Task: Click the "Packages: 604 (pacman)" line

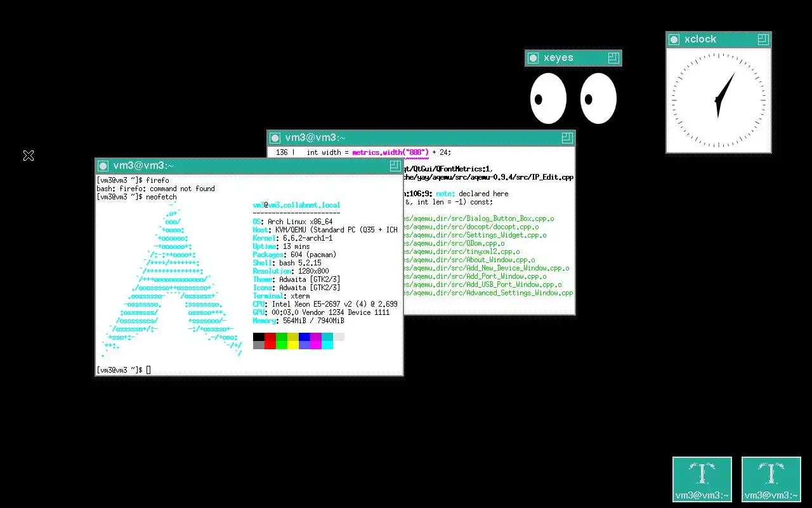Action: (x=294, y=255)
